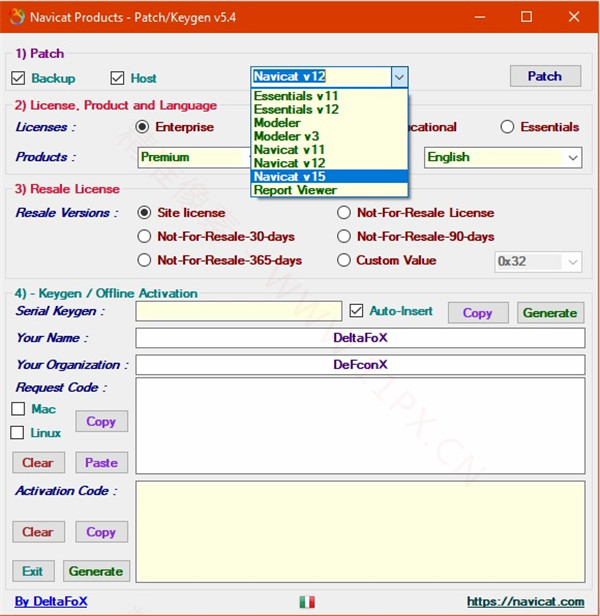Viewport: 600px width, 616px height.
Task: Select the Enterprise license radio button
Action: click(142, 127)
